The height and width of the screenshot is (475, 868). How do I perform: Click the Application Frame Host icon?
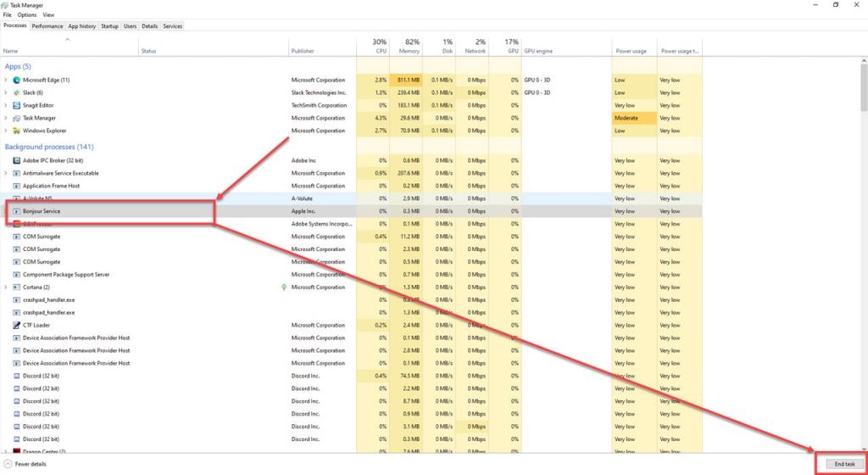(x=17, y=186)
